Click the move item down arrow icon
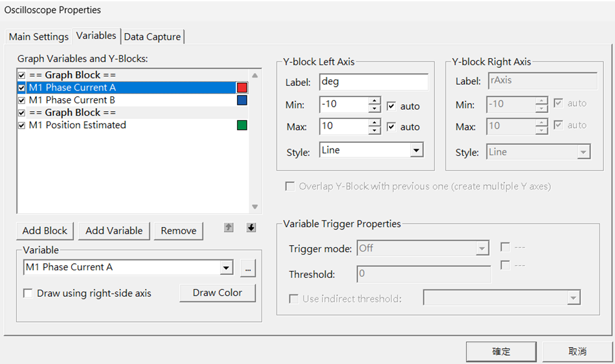 [251, 228]
